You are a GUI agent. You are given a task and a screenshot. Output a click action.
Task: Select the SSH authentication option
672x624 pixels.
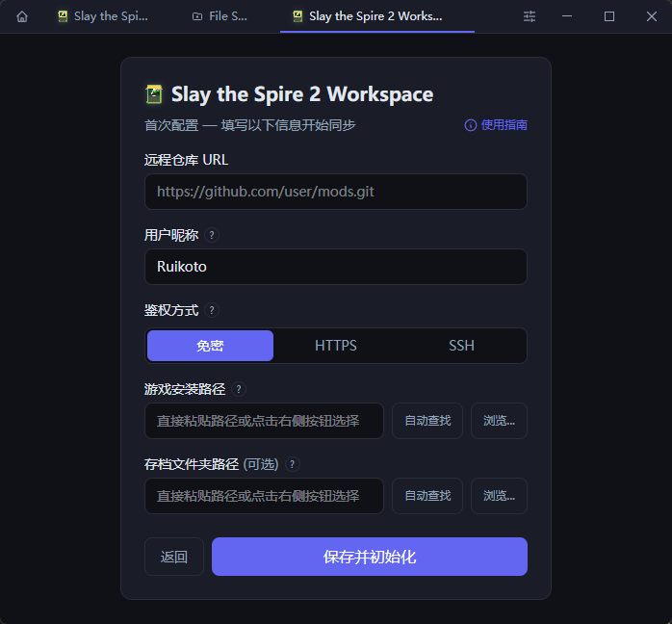pyautogui.click(x=461, y=346)
